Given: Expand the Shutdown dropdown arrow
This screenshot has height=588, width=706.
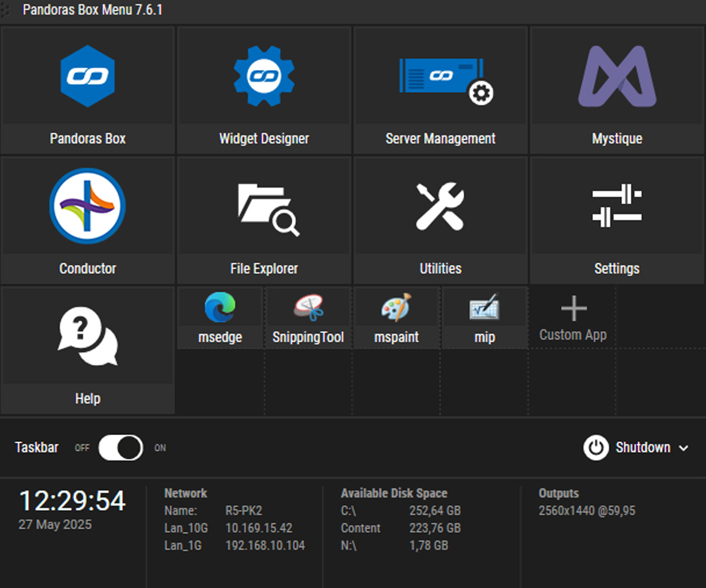Looking at the screenshot, I should [x=684, y=448].
